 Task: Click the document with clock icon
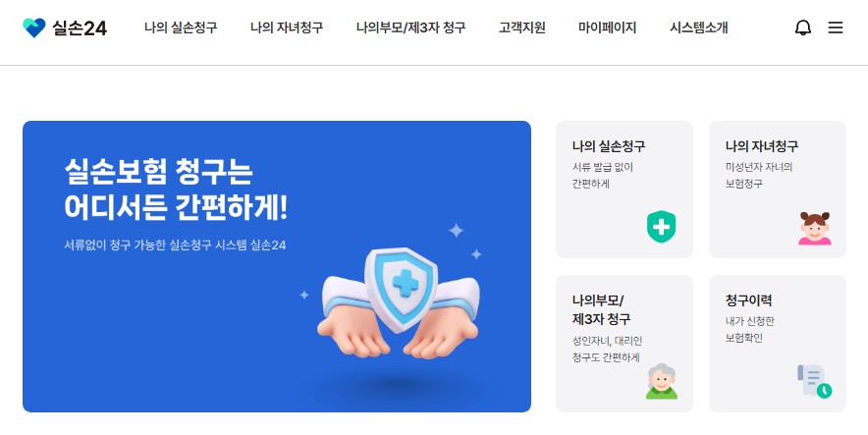(814, 381)
